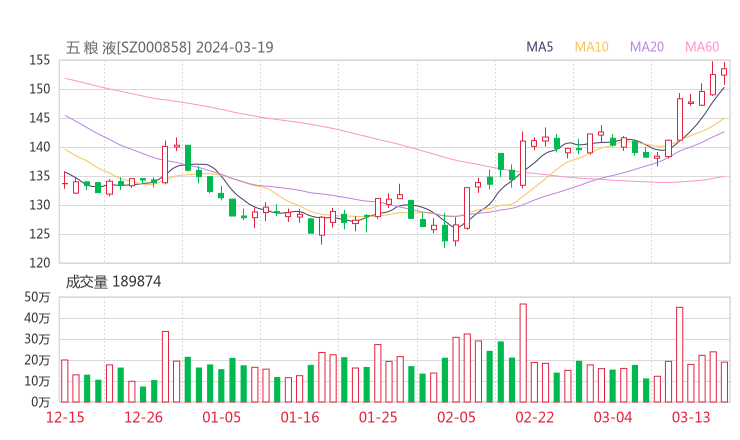Click the 0万 volume axis label
This screenshot has height=440, width=740.
point(41,402)
